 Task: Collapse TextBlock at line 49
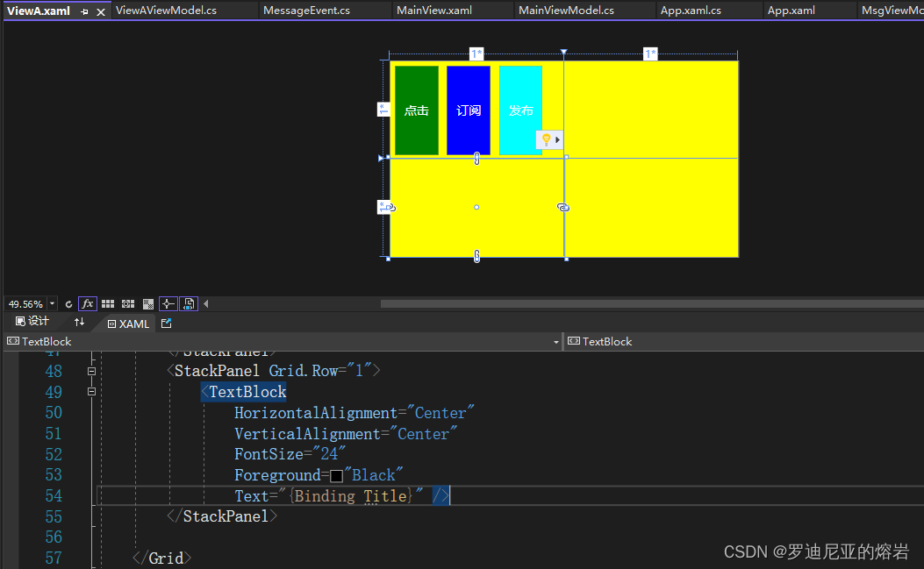click(x=91, y=392)
